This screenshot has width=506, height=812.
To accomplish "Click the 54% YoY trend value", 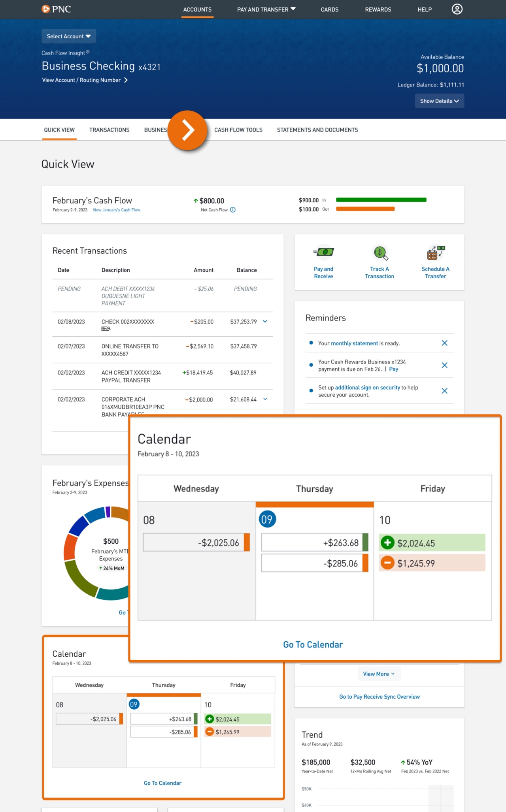I will click(417, 762).
